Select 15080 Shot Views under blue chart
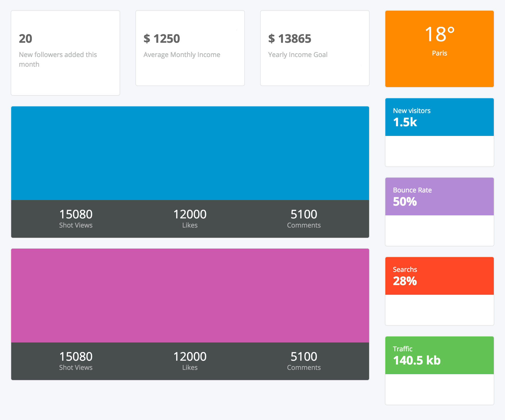The image size is (505, 420). coord(76,218)
